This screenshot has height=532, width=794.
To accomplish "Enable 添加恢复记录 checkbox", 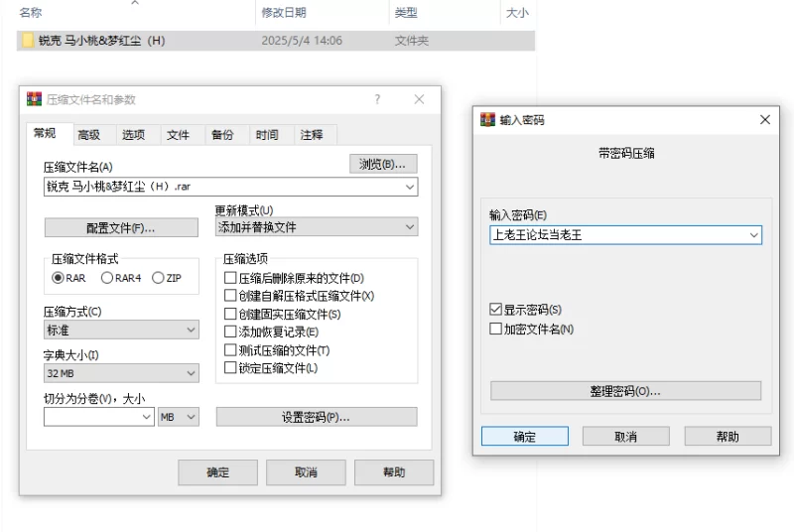I will (x=231, y=332).
